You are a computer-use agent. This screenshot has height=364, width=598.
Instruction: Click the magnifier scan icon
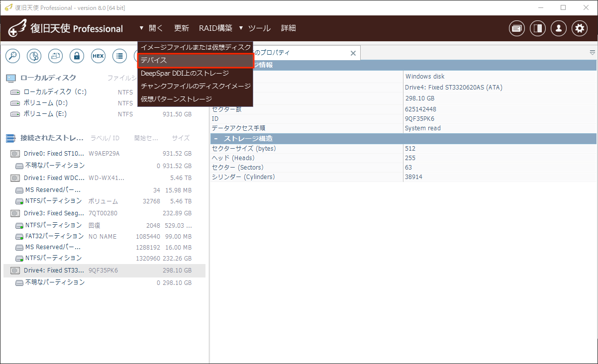[x=12, y=56]
